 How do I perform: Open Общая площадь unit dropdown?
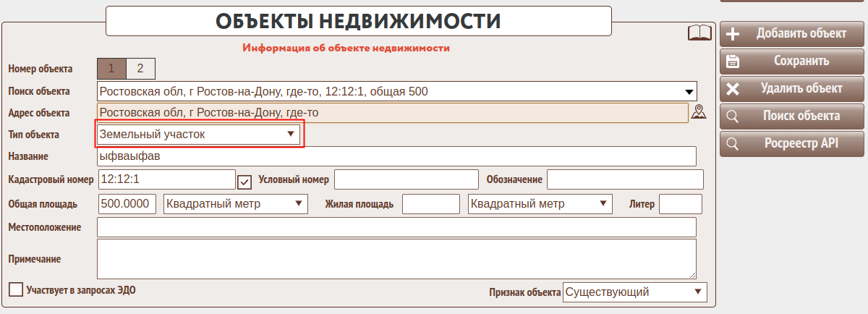(x=236, y=204)
